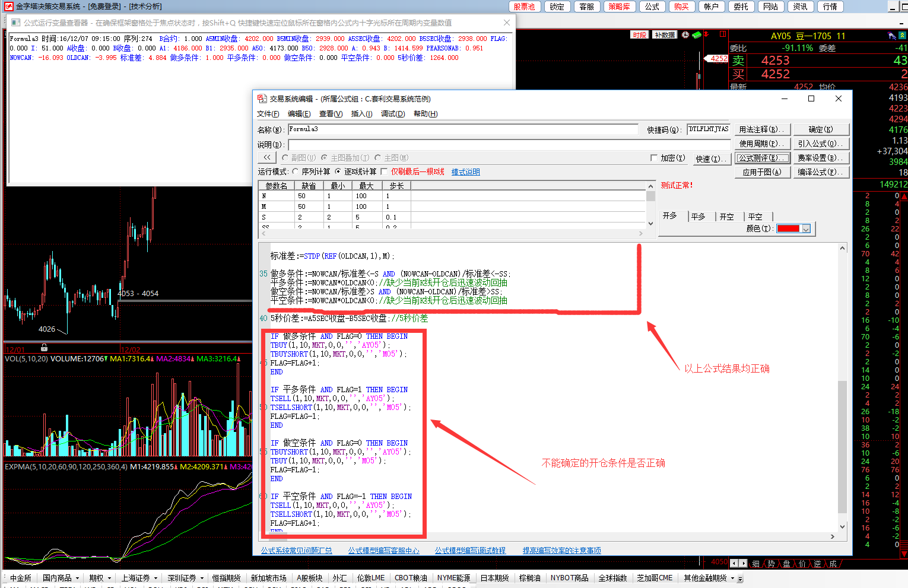Open the 公式模型编写调试教程 link
This screenshot has height=588, width=908.
coord(470,551)
